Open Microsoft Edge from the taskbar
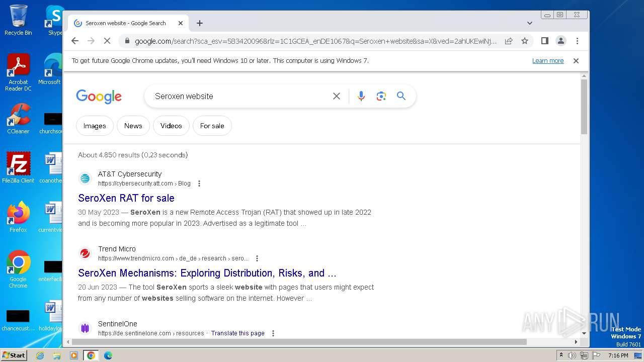 [x=108, y=355]
